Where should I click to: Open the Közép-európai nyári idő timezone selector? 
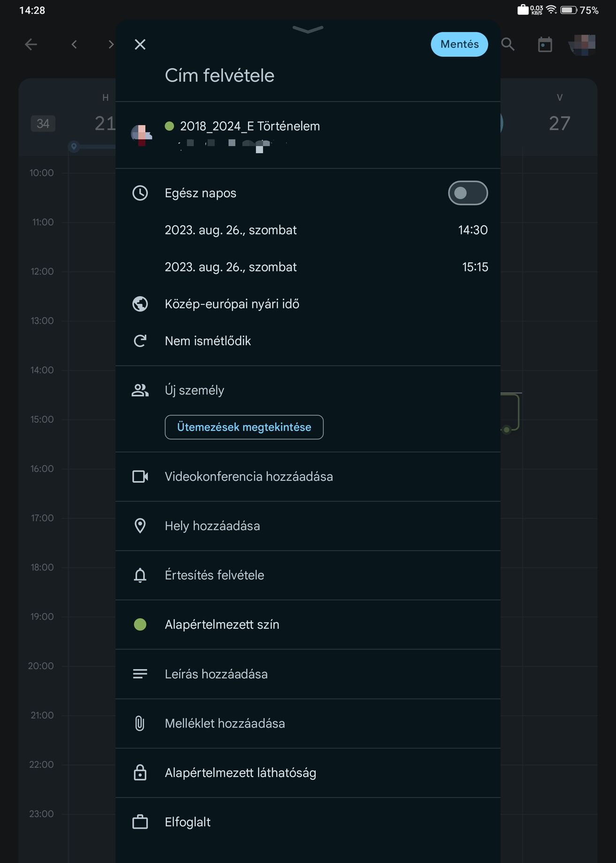pyautogui.click(x=308, y=304)
